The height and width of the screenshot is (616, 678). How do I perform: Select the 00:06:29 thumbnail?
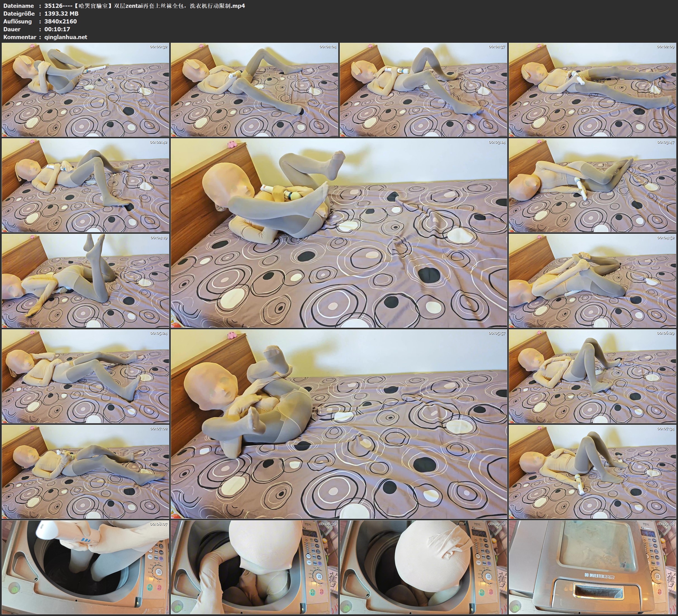592,376
